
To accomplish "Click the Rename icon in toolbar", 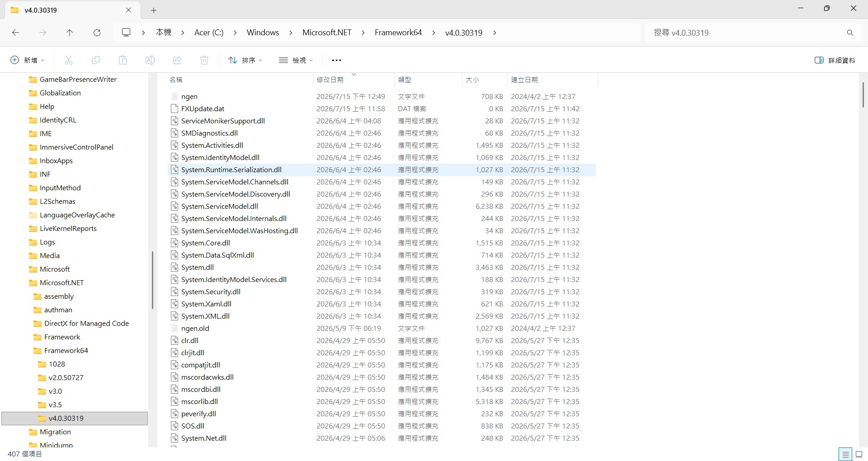I will tap(150, 60).
